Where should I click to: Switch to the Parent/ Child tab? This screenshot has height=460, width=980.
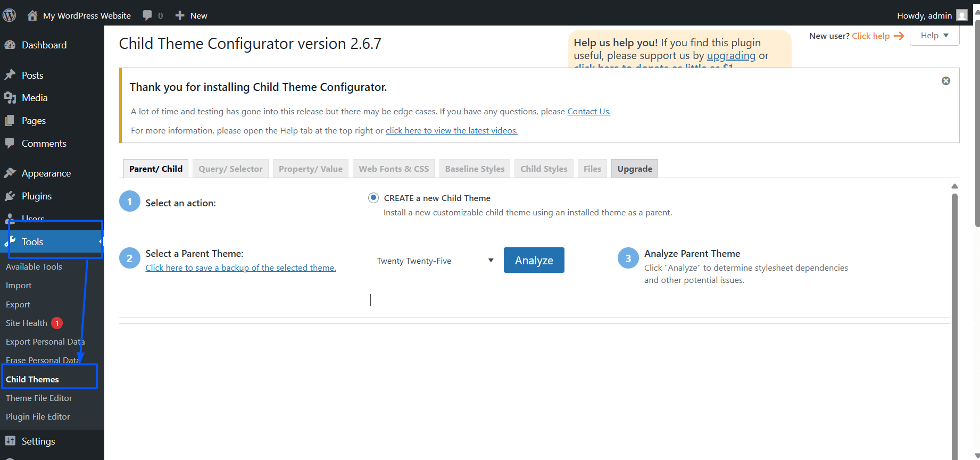pyautogui.click(x=156, y=169)
